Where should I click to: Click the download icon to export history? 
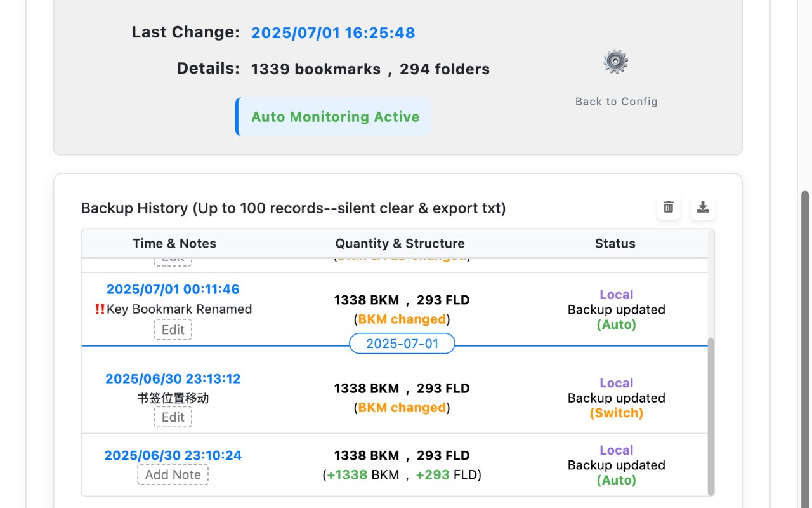pos(703,207)
